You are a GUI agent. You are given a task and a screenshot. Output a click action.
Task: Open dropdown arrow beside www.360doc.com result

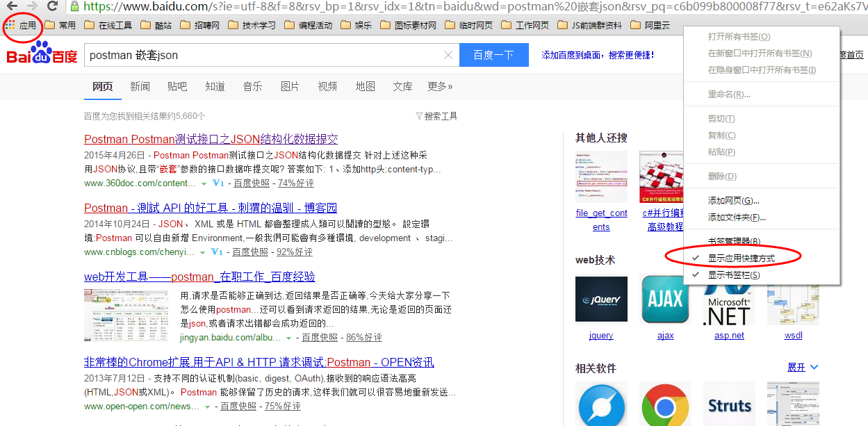[x=204, y=184]
